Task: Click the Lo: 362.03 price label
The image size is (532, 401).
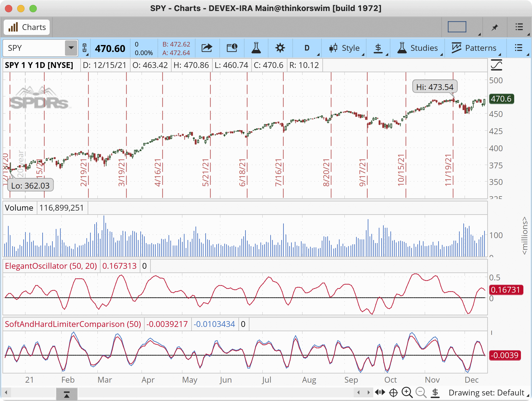Action: coord(30,186)
